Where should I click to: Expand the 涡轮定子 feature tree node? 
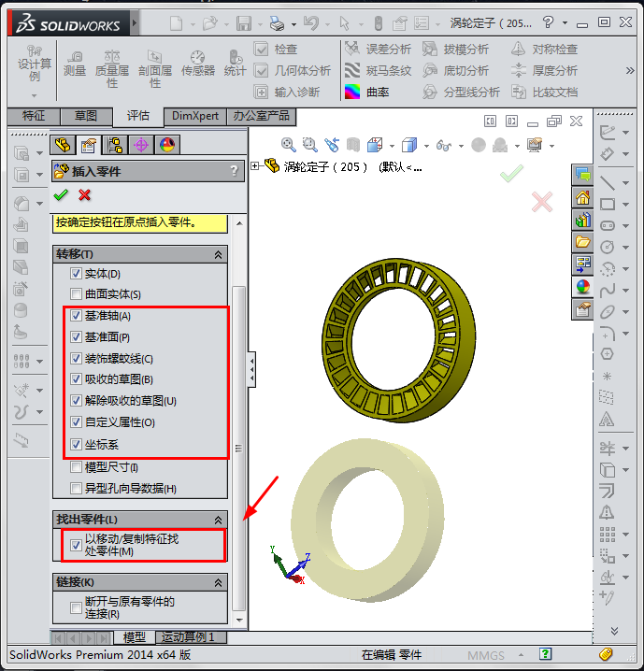point(256,166)
